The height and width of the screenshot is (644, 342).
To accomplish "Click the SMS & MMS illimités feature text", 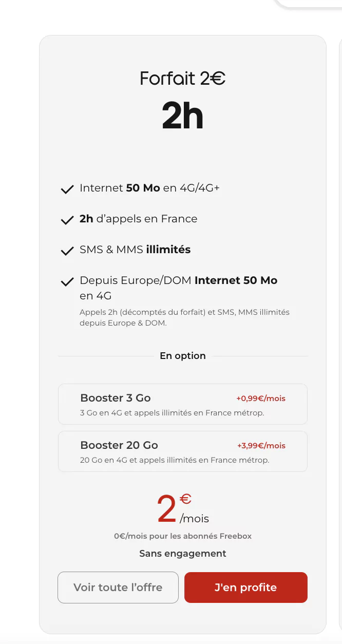I will point(135,250).
